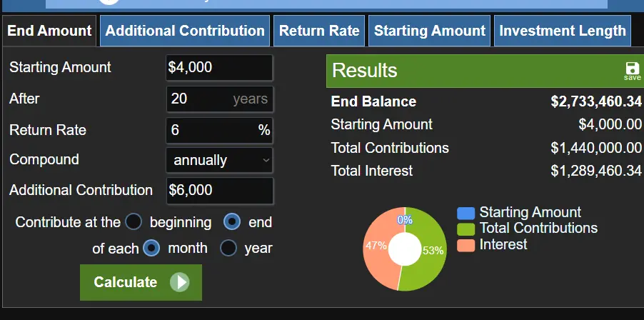Choose contribution of each month
The height and width of the screenshot is (320, 644).
(x=151, y=248)
